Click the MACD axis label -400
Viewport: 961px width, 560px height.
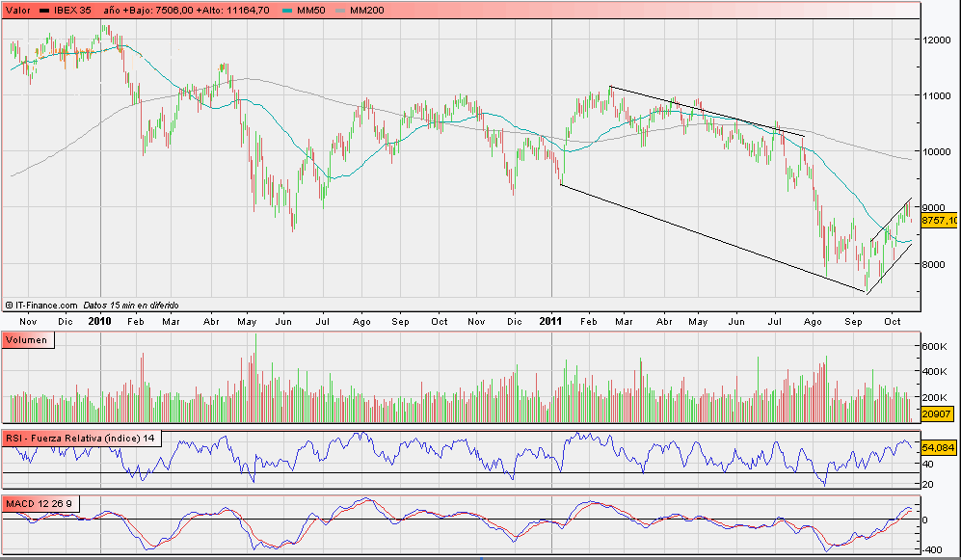[930, 549]
